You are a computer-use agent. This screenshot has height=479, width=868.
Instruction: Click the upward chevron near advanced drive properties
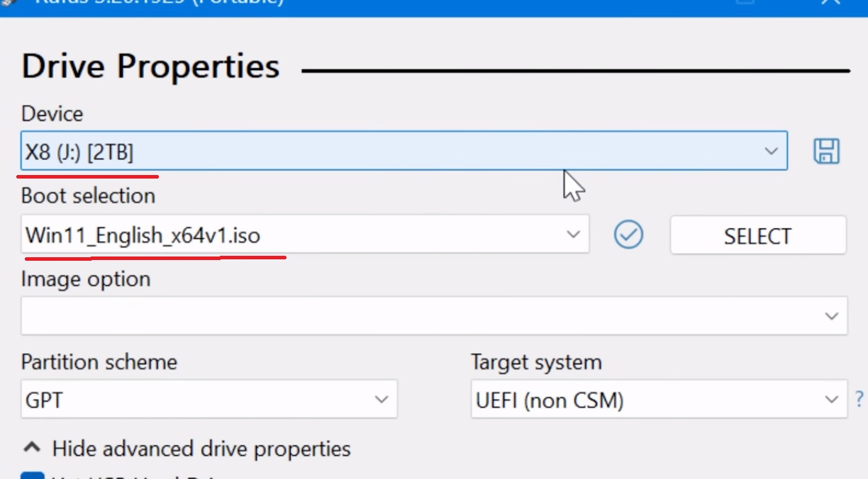coord(31,448)
